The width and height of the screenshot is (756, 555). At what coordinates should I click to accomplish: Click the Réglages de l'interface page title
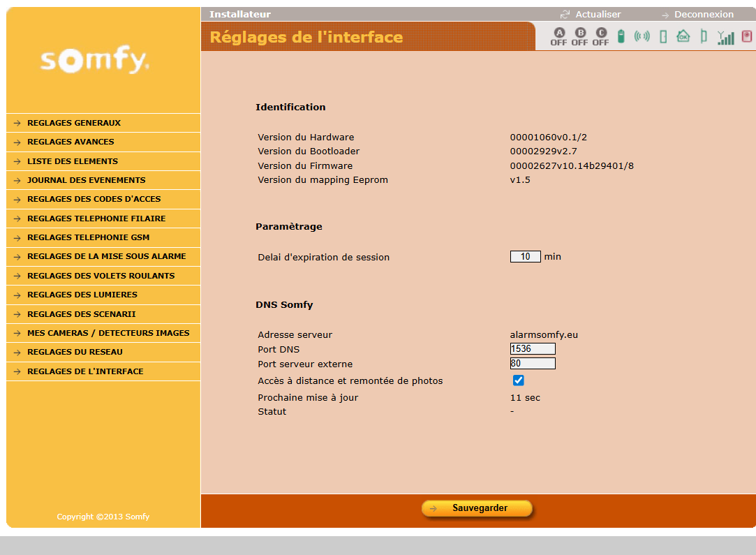pos(306,37)
